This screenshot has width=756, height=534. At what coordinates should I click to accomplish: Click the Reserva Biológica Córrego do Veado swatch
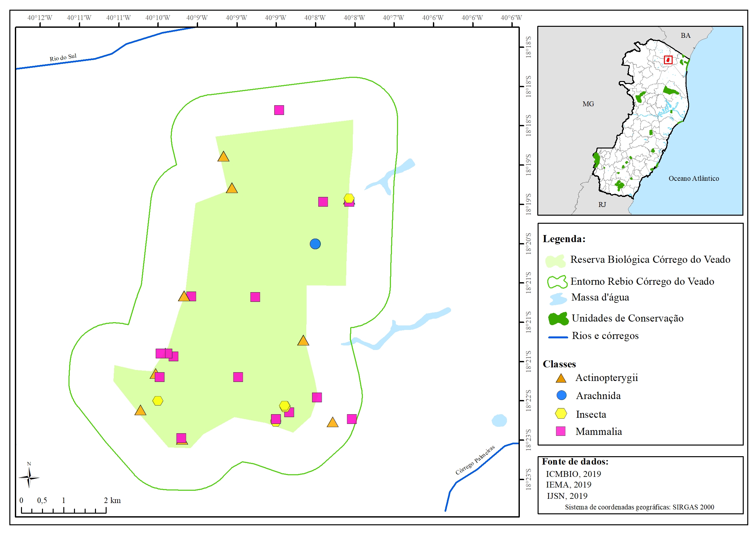pos(555,261)
